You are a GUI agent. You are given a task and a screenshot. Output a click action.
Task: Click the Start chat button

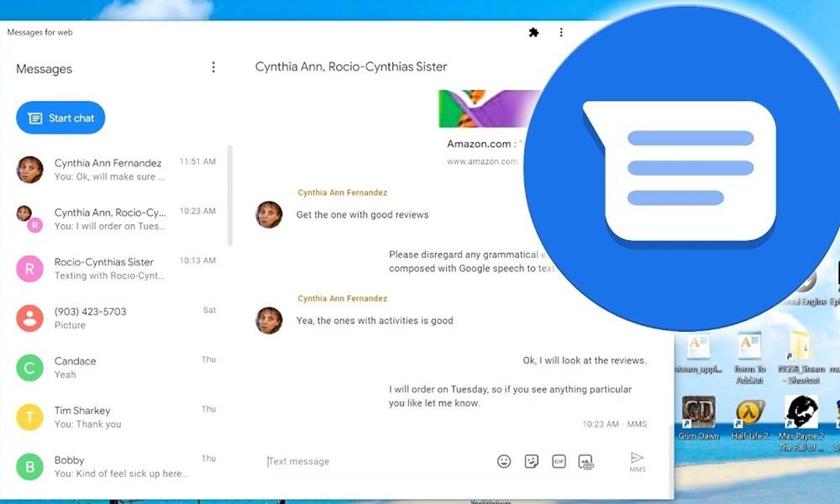tap(60, 118)
